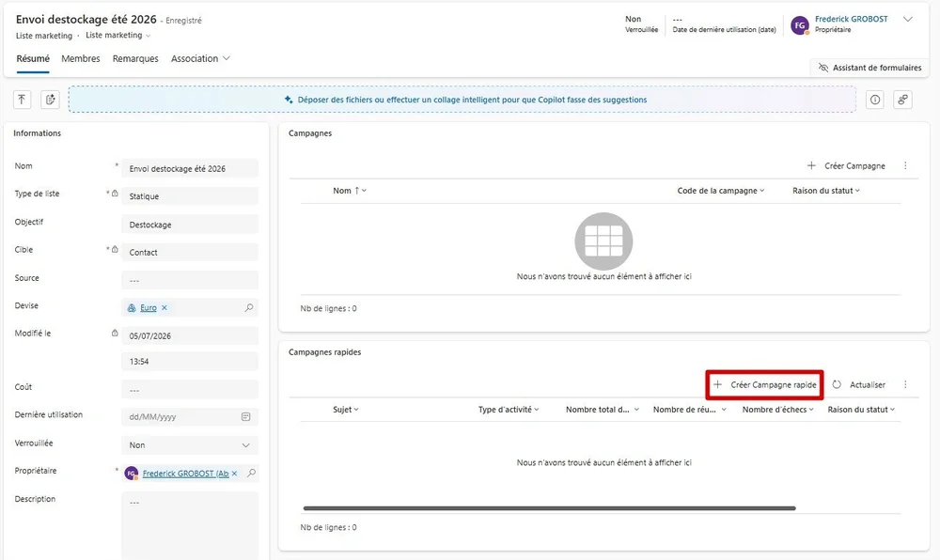Click the Actualiser refresh button
This screenshot has height=560, width=940.
[859, 384]
